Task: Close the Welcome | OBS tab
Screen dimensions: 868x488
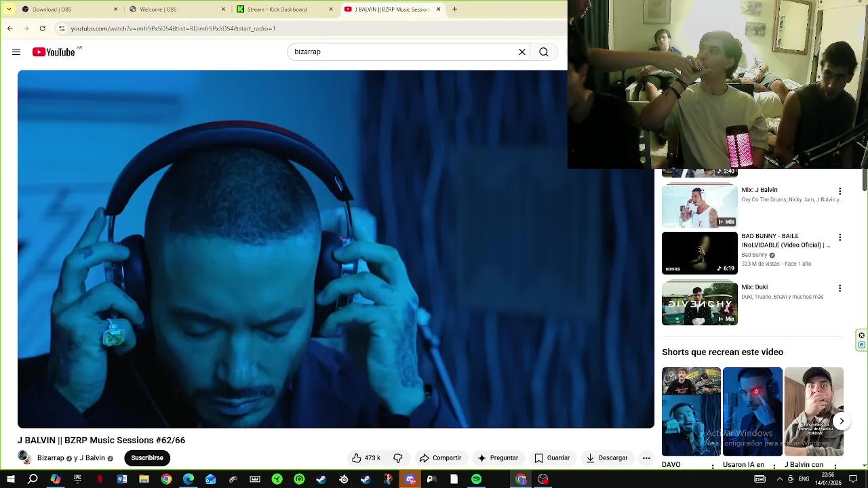Action: click(x=223, y=9)
